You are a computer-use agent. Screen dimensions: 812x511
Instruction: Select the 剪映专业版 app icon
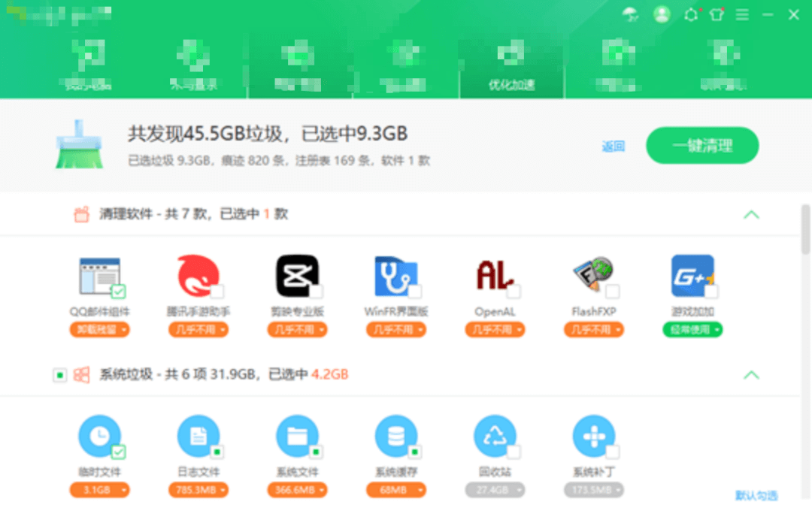(297, 277)
